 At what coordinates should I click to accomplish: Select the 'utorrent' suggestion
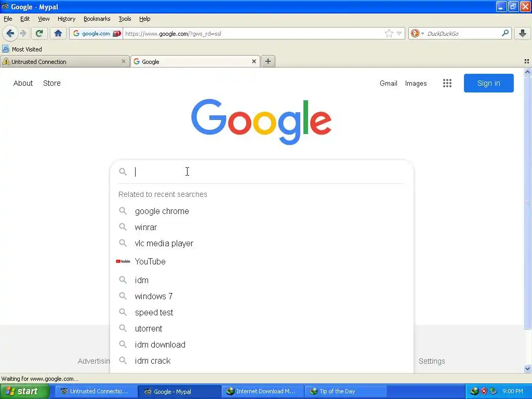262,328
